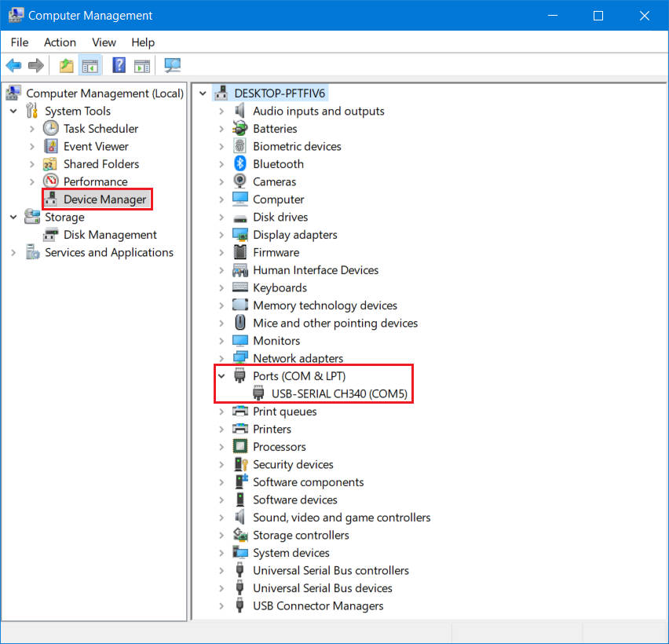Click the Back navigation arrow
This screenshot has height=644, width=669.
pos(13,65)
